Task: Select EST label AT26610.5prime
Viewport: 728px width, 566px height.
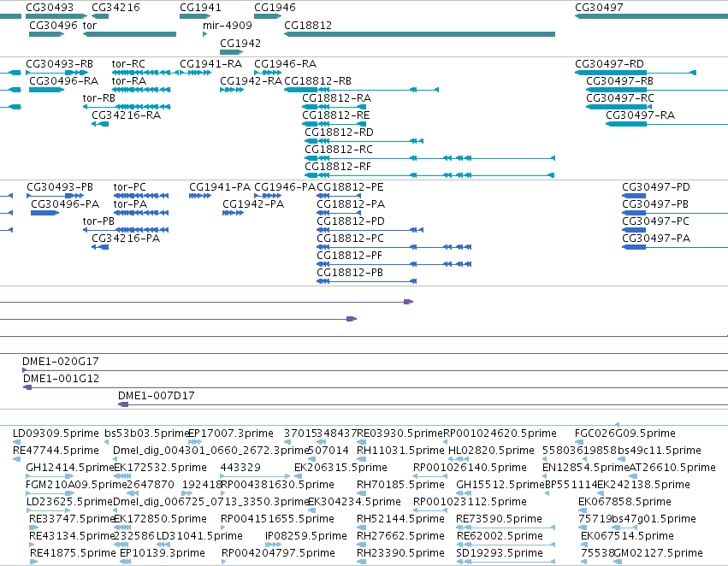Action: 672,469
